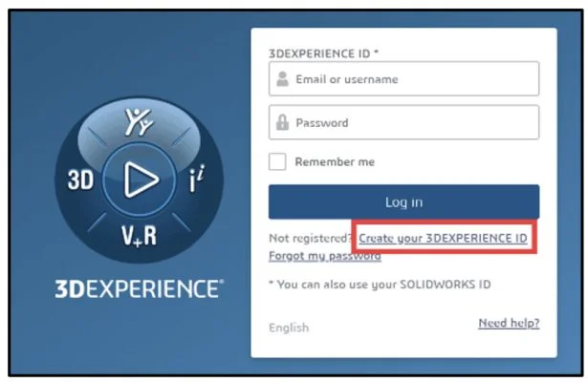Click the SOLIDWORKS ID note text

click(x=380, y=285)
